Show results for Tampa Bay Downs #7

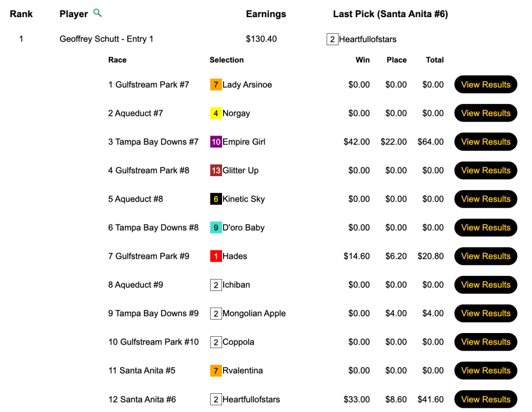pos(486,142)
